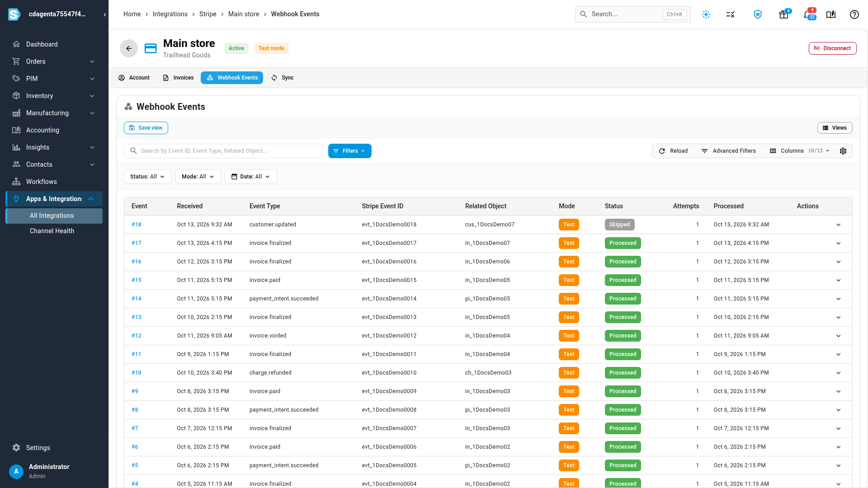Click the webhook events search field

[223, 151]
